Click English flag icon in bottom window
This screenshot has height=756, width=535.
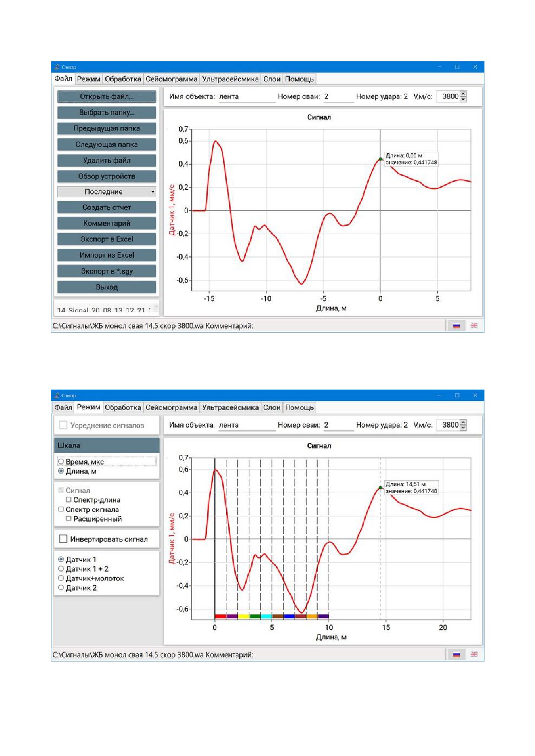point(474,655)
